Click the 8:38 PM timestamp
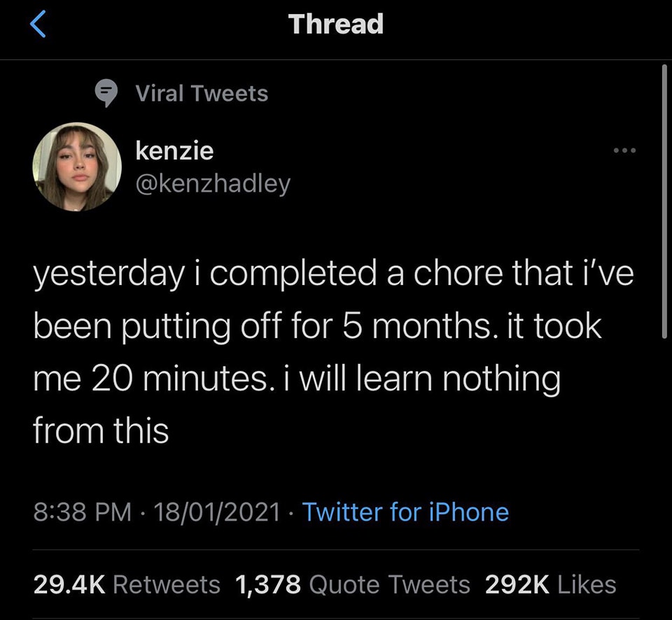Viewport: 672px width, 620px height. [x=83, y=512]
